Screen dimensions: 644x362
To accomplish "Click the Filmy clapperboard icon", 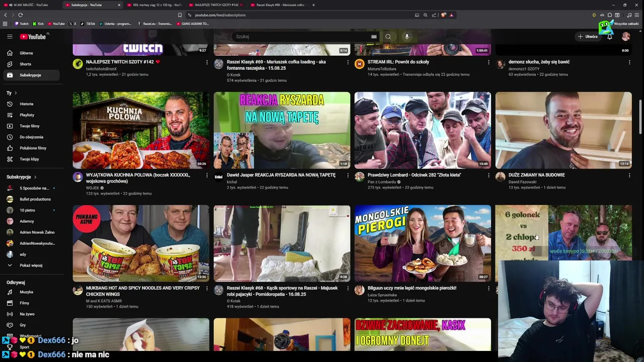I will coord(10,303).
